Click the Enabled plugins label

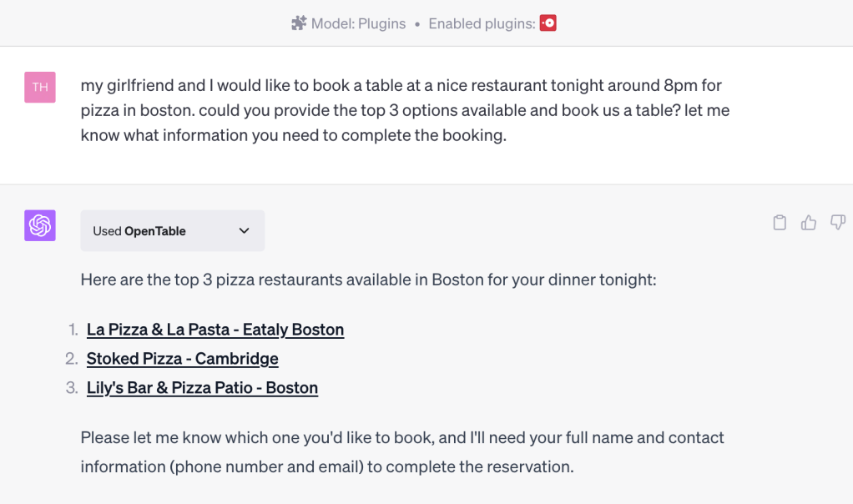[x=482, y=23]
